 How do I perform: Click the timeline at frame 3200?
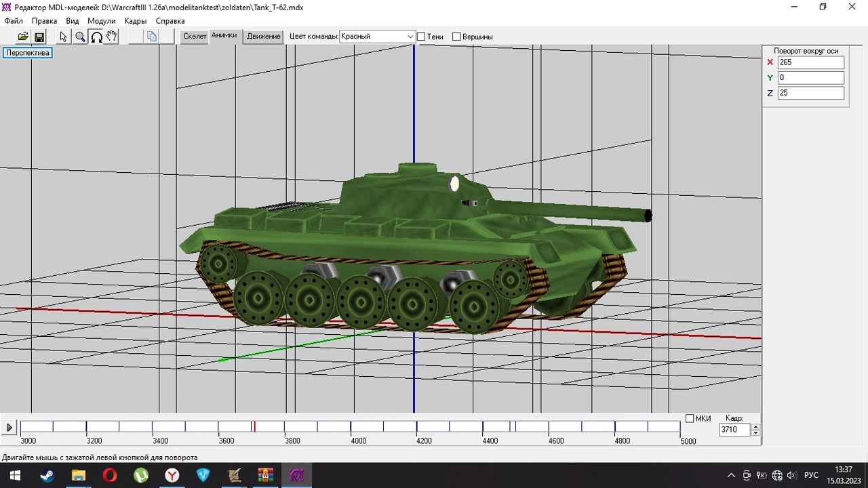(x=86, y=426)
